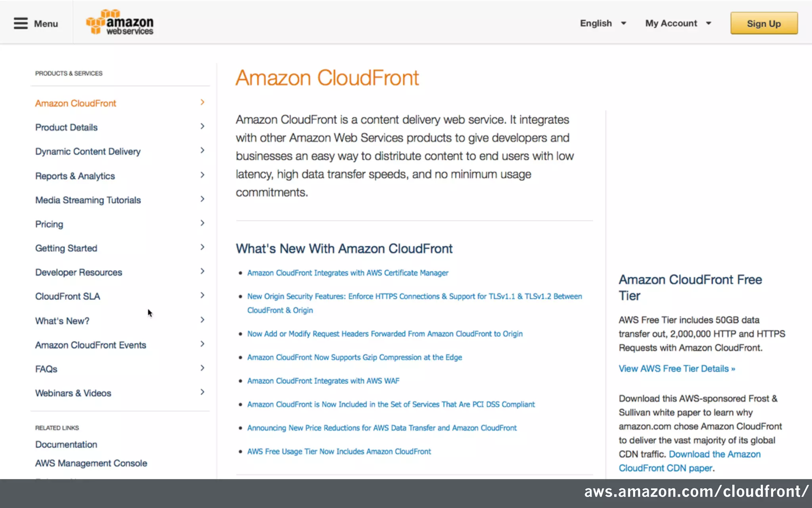Open the Gzip Compression at the Edge link

point(354,357)
